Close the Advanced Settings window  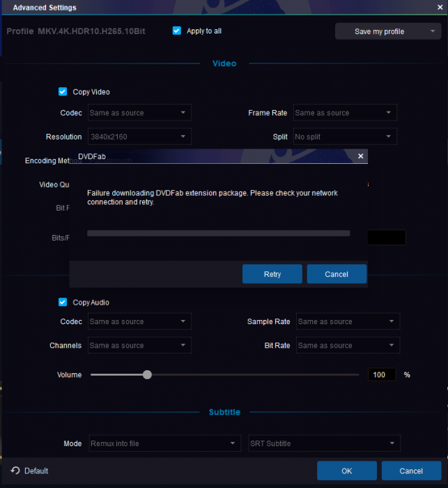pos(440,7)
